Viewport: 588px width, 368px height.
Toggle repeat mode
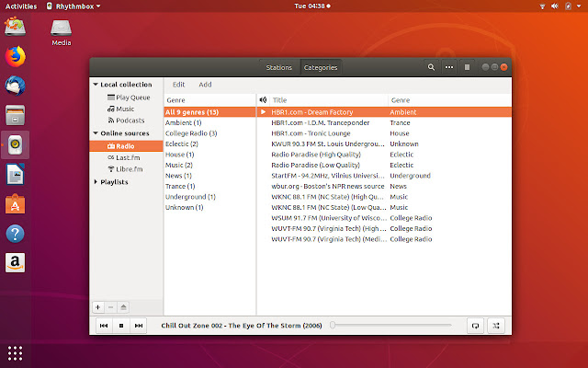click(475, 326)
